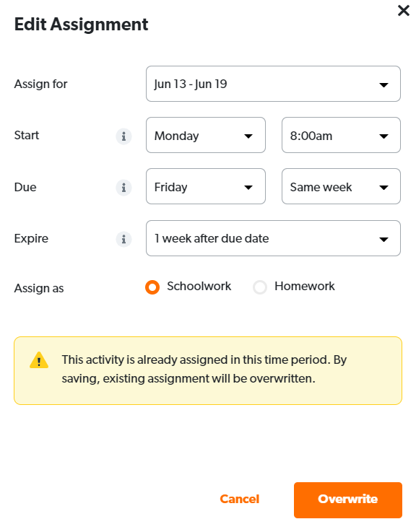Screen dimensions: 416x532
Task: Click the yellow warning triangle icon
Action: 39,360
